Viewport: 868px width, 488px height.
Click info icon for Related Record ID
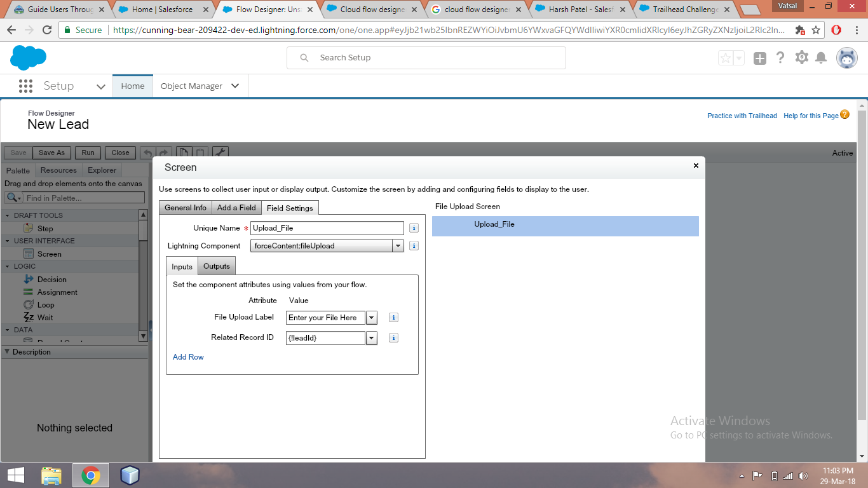point(393,338)
